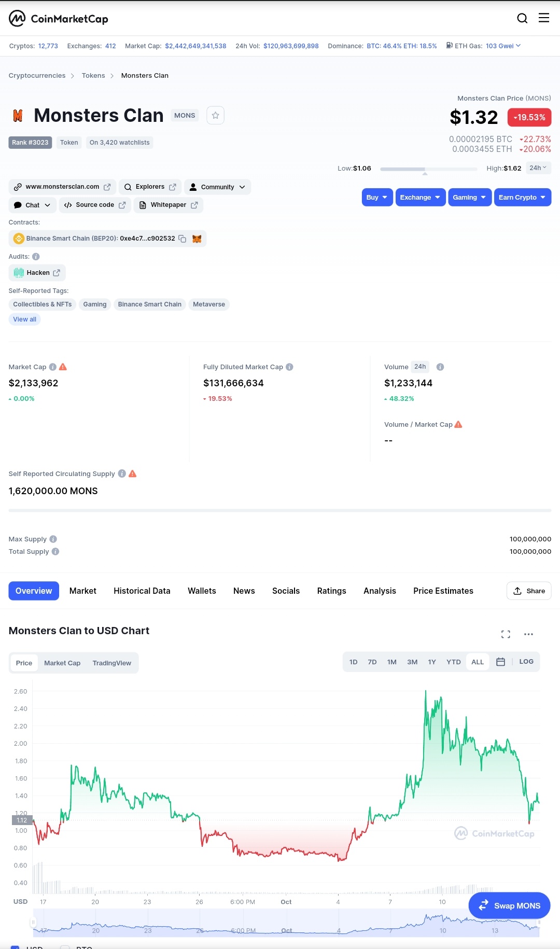Show Market Cap info icon

[52, 367]
